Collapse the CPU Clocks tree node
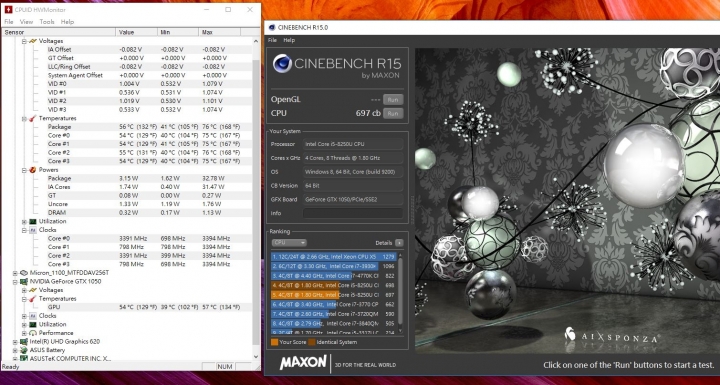This screenshot has width=720, height=385. pos(24,230)
